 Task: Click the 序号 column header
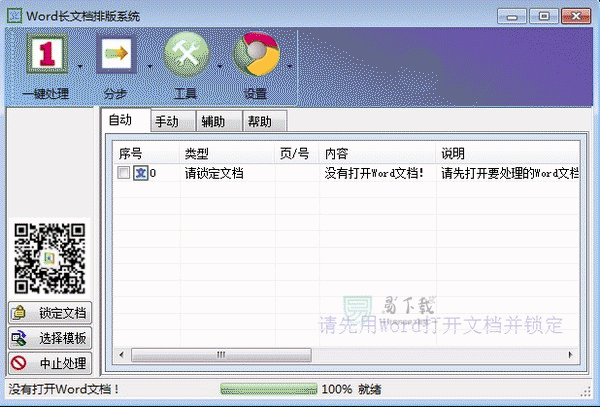[x=147, y=153]
